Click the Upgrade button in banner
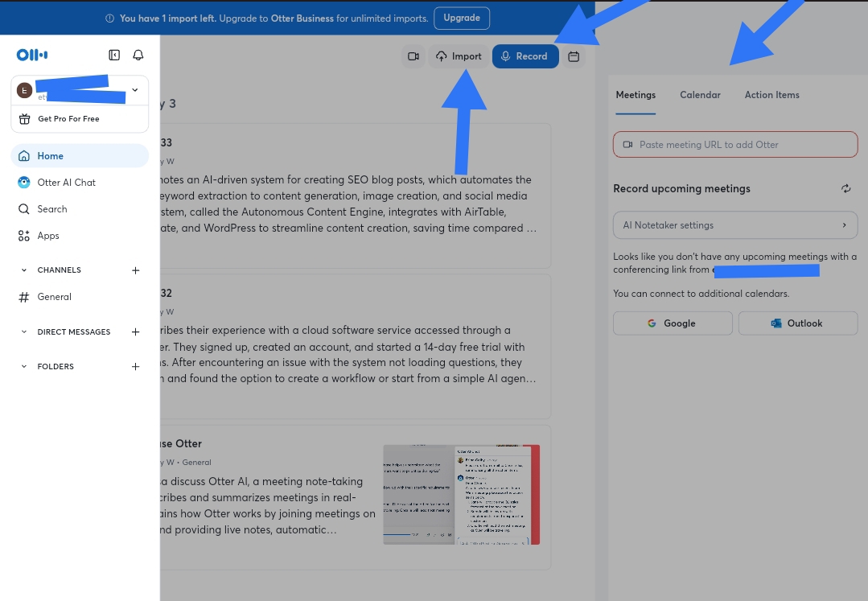This screenshot has height=601, width=868. (x=462, y=18)
